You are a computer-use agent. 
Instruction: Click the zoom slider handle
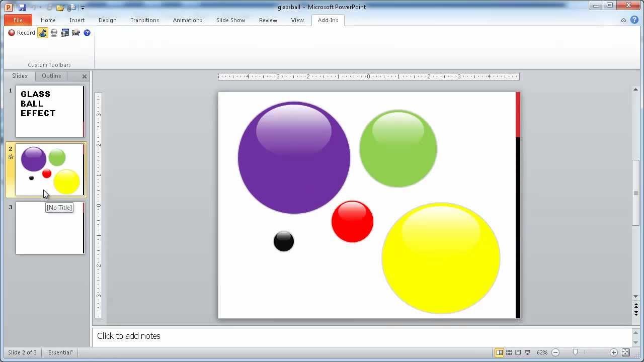[575, 352]
